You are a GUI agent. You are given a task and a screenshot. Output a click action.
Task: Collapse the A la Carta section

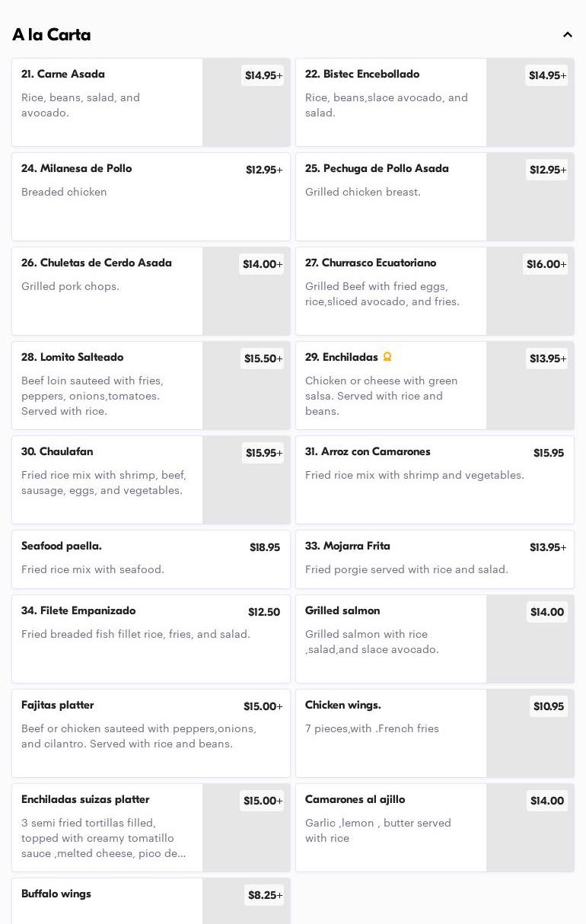pyautogui.click(x=567, y=35)
